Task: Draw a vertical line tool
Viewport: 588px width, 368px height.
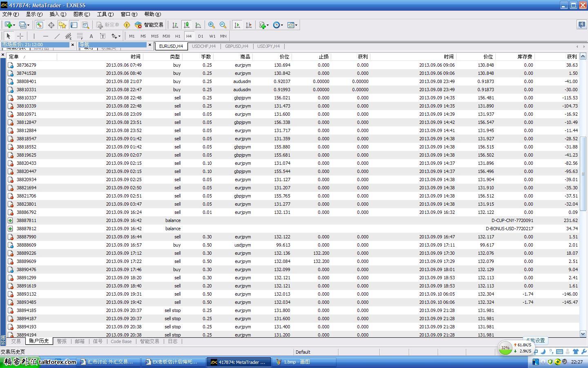Action: pos(34,36)
